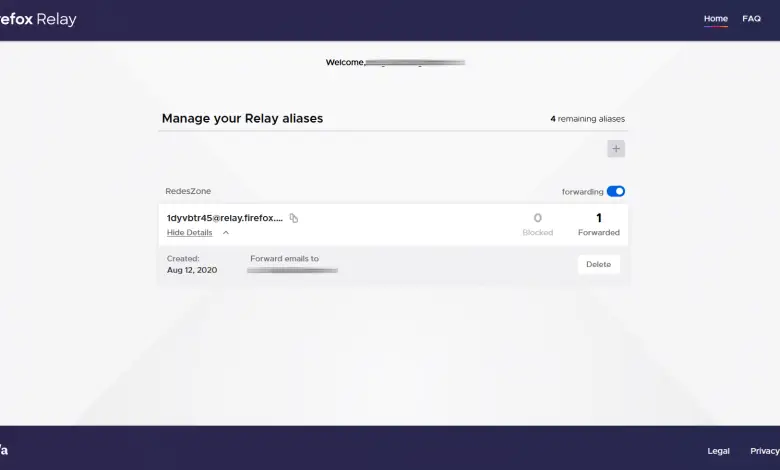Delete the RedesZone alias
This screenshot has height=470, width=780.
(x=598, y=264)
